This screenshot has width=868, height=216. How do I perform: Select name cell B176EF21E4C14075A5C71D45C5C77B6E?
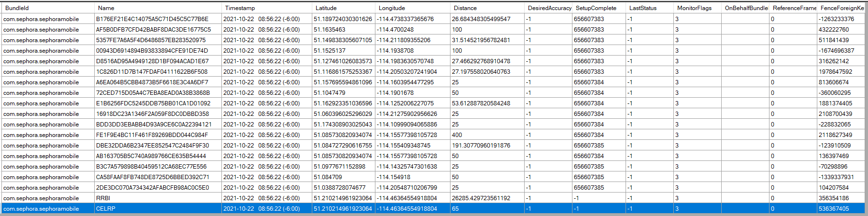tap(152, 19)
